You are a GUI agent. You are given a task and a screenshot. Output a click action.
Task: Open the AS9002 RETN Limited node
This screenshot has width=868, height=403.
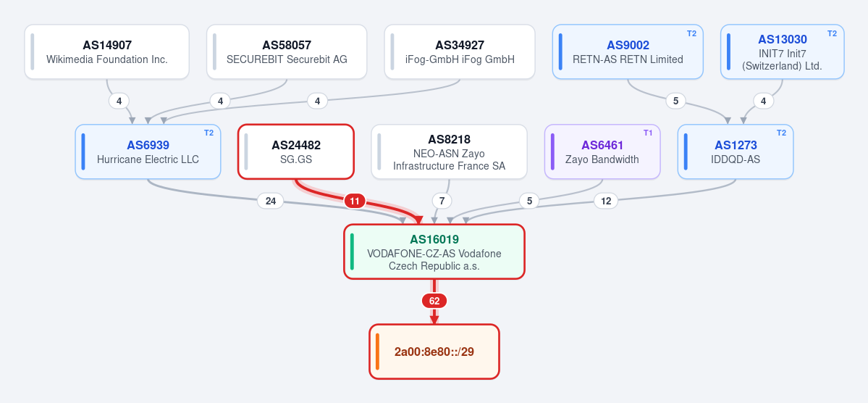pyautogui.click(x=628, y=52)
